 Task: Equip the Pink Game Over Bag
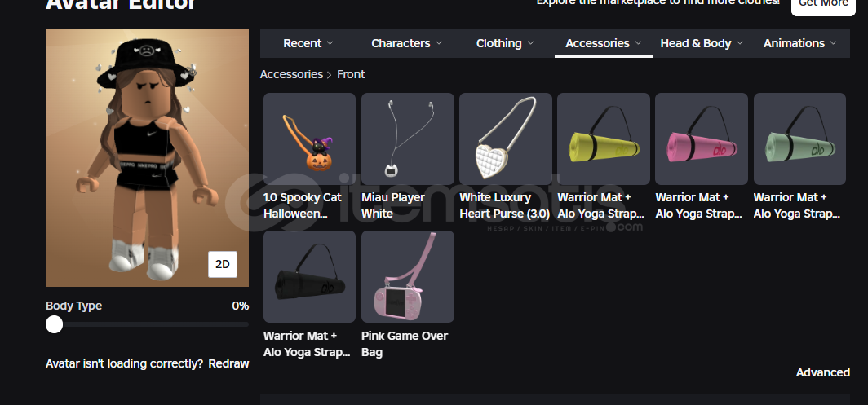tap(407, 276)
